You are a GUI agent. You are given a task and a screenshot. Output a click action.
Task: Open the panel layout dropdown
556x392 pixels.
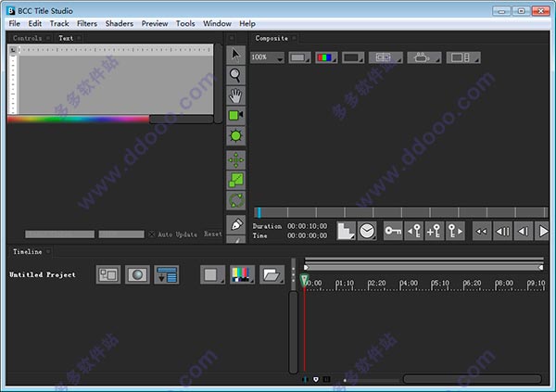click(463, 57)
